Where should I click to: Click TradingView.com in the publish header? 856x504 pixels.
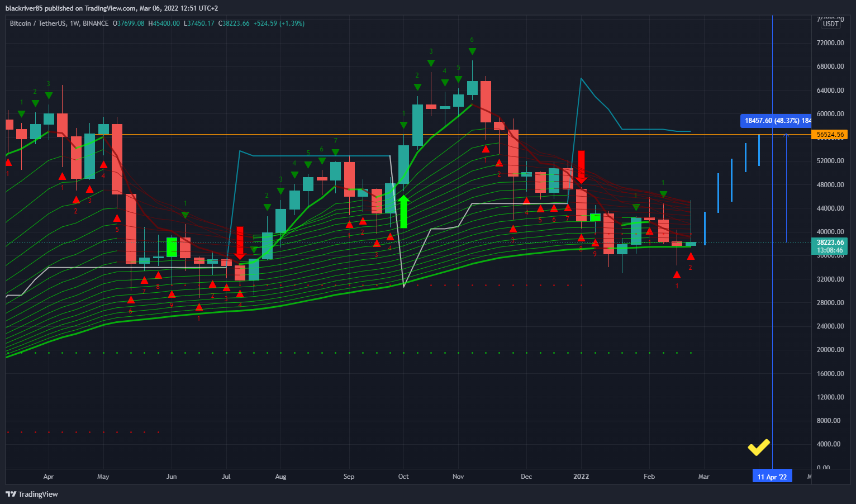pos(110,8)
